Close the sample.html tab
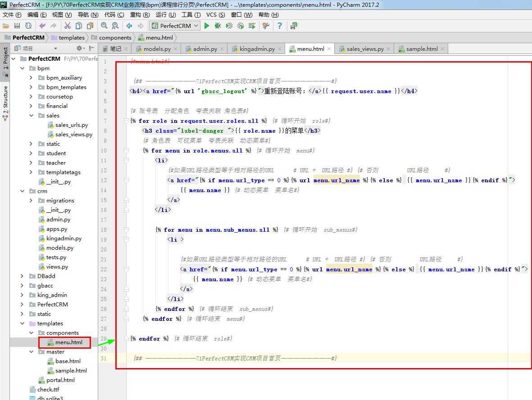 [442, 49]
